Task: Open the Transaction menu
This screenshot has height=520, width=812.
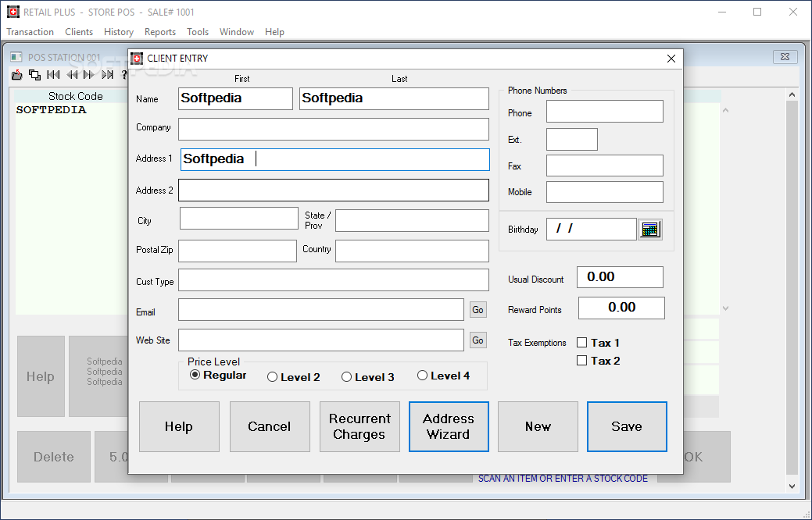Action: click(30, 31)
